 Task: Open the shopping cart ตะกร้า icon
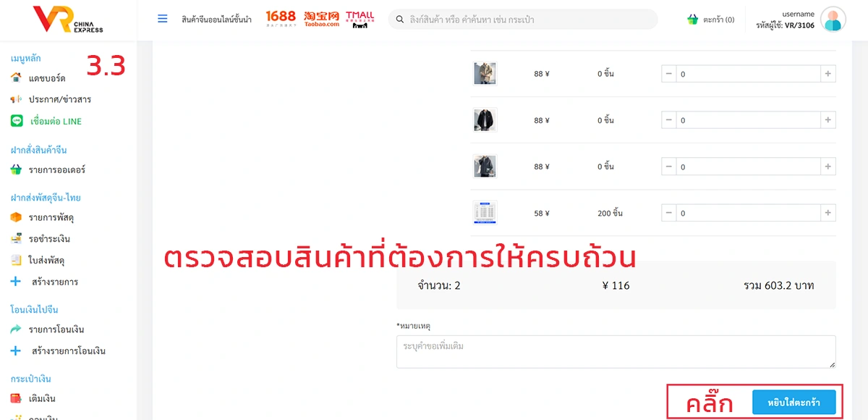(x=692, y=20)
